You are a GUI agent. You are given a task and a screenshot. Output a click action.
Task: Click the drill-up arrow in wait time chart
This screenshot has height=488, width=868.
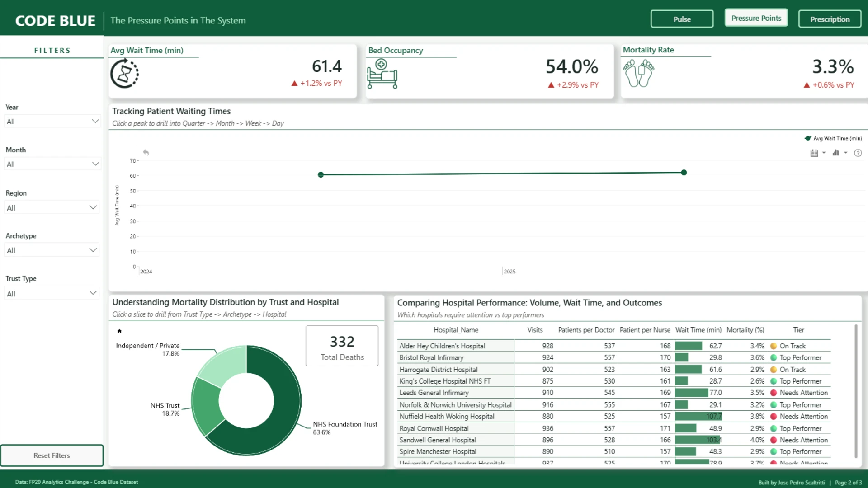[x=146, y=152]
